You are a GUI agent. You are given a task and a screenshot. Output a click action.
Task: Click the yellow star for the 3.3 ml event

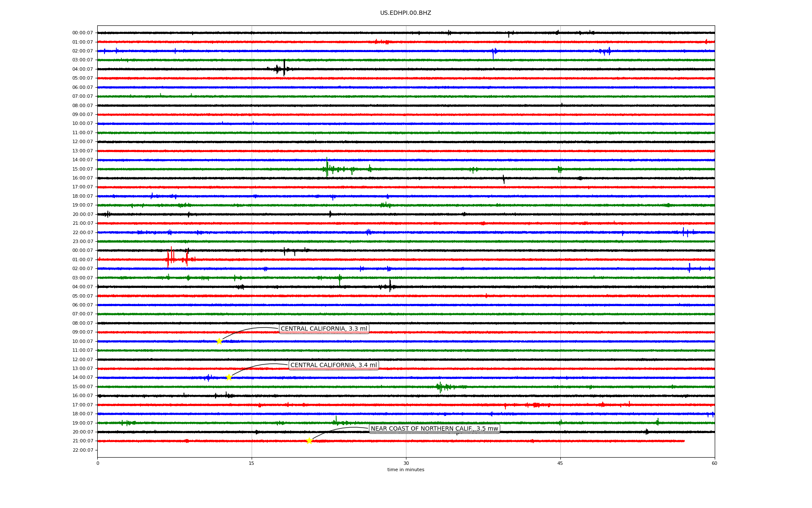coord(219,341)
